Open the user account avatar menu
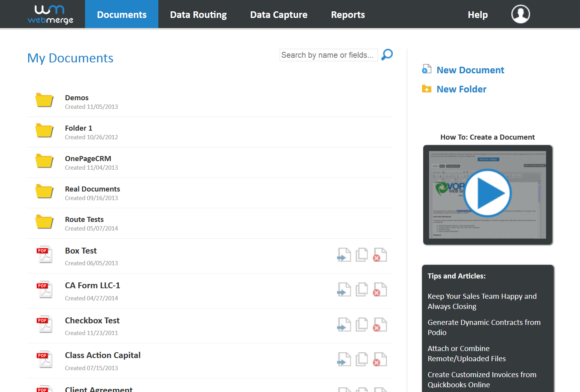The image size is (580, 392). point(520,14)
